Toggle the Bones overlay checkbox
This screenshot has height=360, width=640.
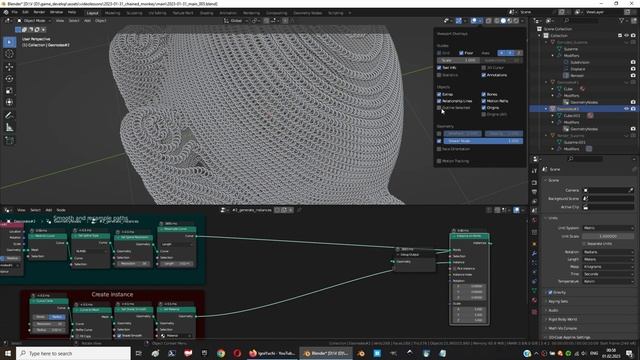click(x=484, y=94)
